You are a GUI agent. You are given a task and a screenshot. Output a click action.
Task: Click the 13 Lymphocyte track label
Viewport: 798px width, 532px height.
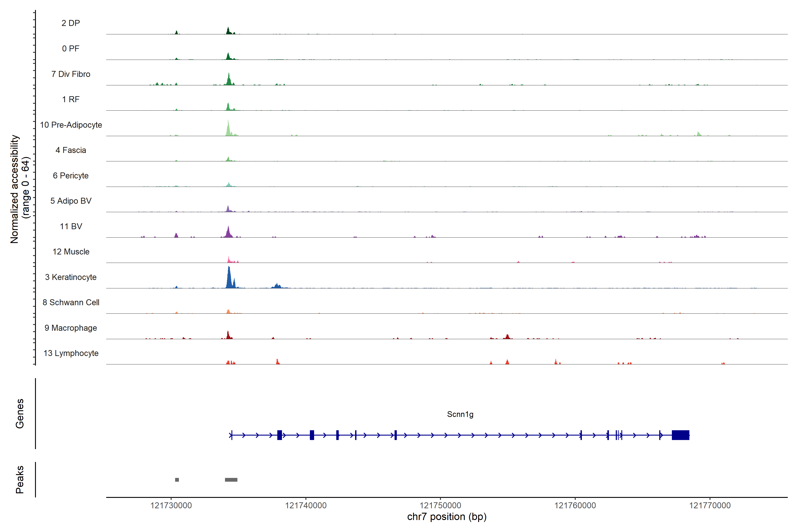[x=71, y=353]
